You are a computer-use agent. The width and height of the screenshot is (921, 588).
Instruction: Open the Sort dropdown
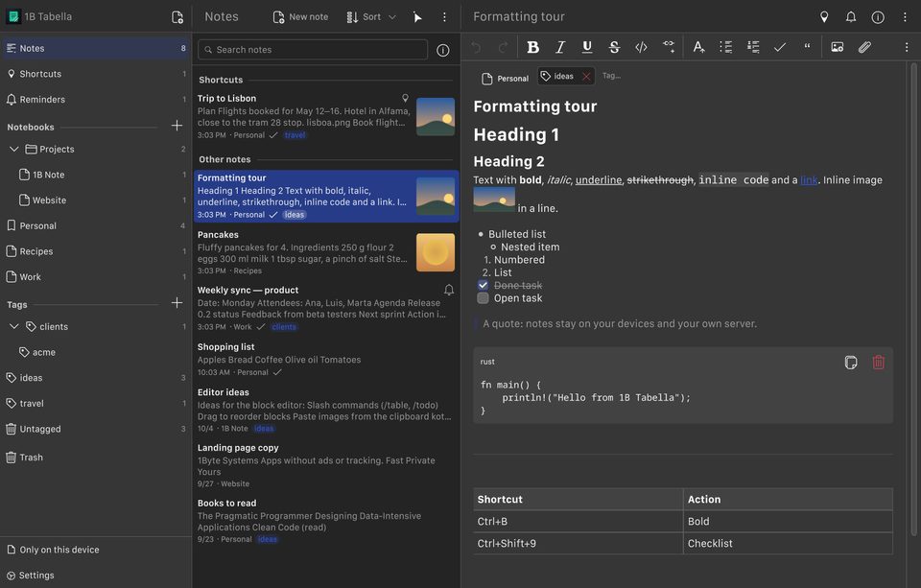pyautogui.click(x=371, y=17)
